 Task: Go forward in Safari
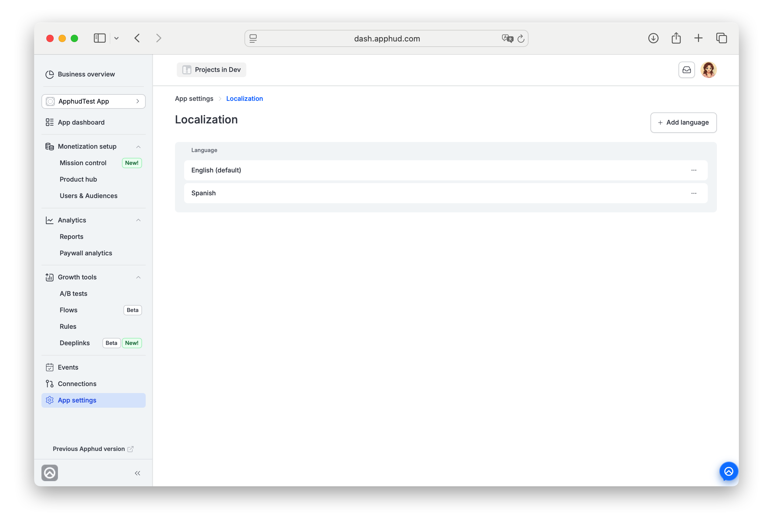(159, 38)
